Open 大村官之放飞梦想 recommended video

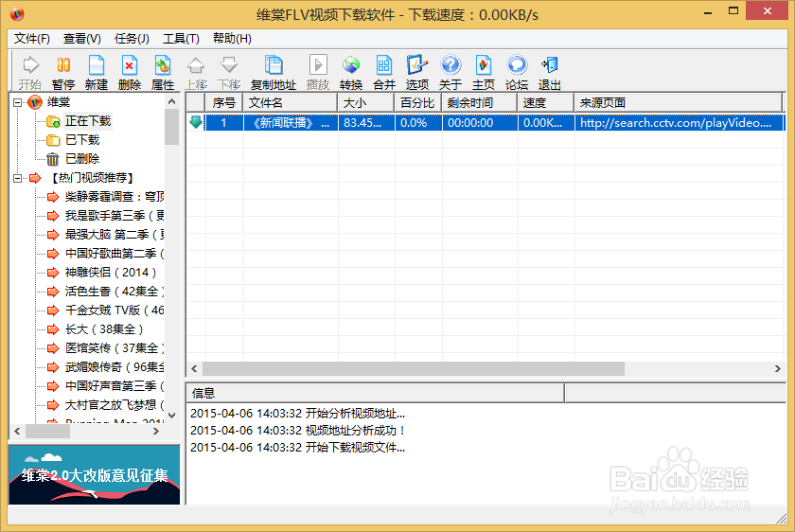click(x=115, y=405)
